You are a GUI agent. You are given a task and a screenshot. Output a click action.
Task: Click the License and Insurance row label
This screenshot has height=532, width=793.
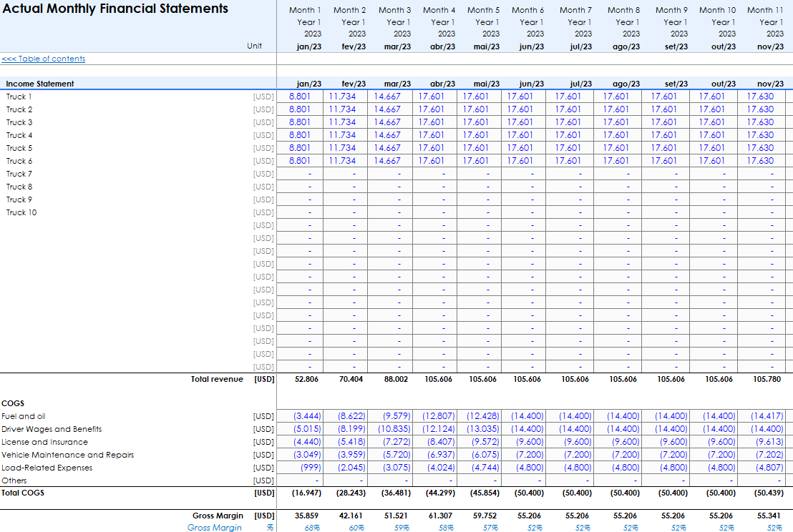click(44, 442)
